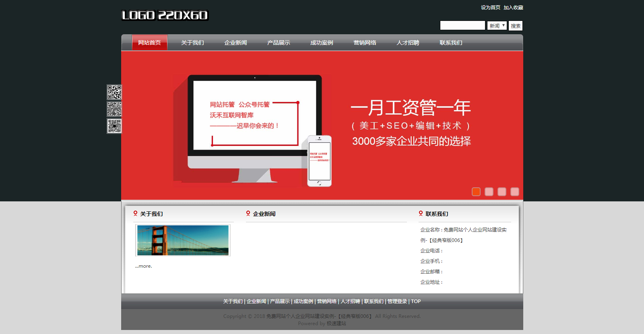Switch to the fourth banner slide dot
Screen dimensions: 644x334
coord(515,192)
